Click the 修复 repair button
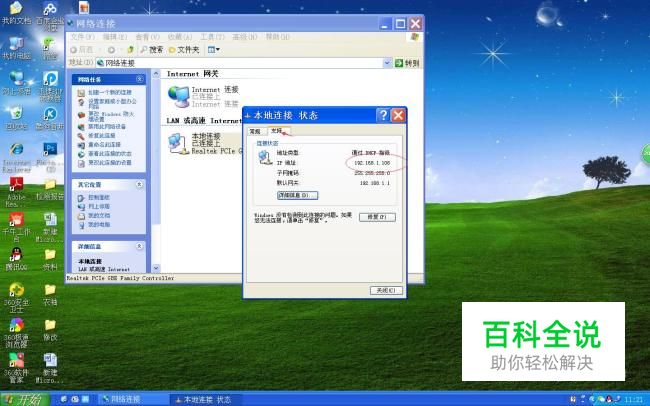This screenshot has width=650, height=406. pyautogui.click(x=377, y=217)
